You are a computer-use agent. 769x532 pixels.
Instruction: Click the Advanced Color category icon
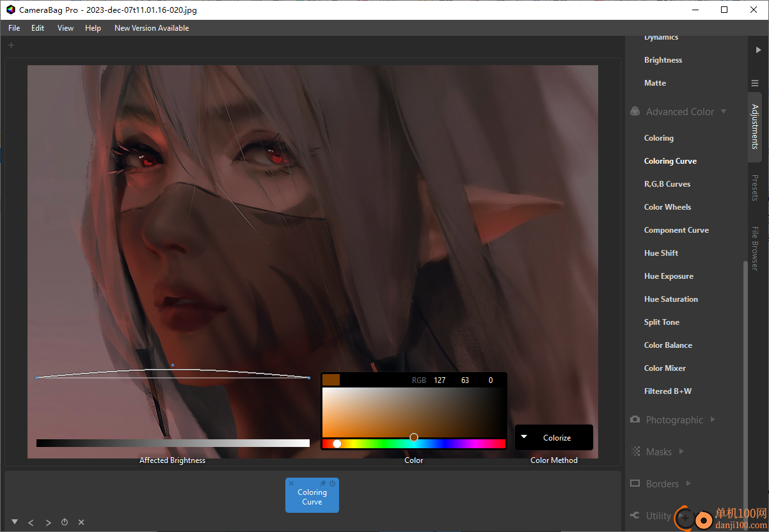(635, 111)
